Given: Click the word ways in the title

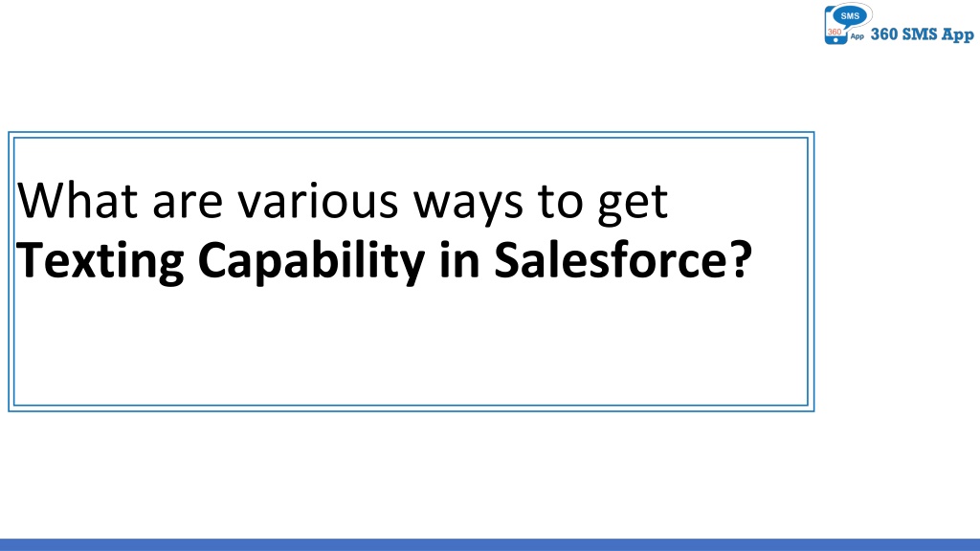Looking at the screenshot, I should click(468, 205).
